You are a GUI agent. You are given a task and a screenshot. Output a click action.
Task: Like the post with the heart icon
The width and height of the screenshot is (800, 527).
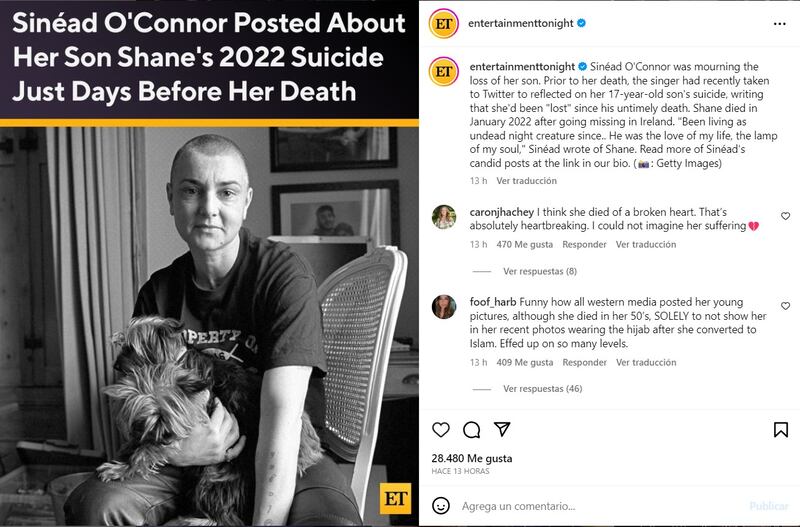click(x=441, y=430)
